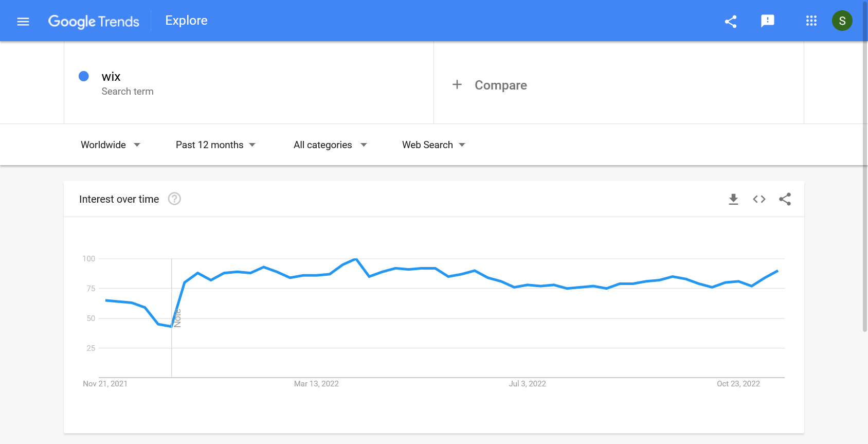Image resolution: width=868 pixels, height=444 pixels.
Task: Open the Google apps grid
Action: coord(811,21)
